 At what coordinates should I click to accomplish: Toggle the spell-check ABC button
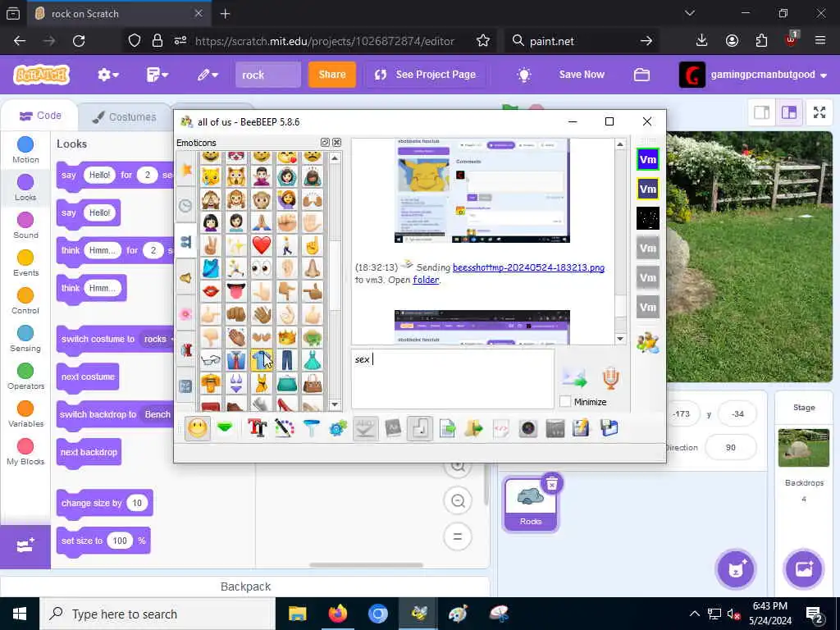click(x=365, y=428)
